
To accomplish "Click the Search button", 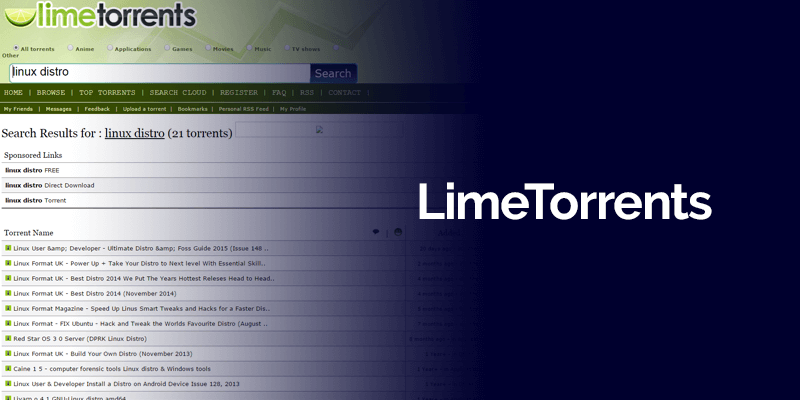I will [x=333, y=73].
